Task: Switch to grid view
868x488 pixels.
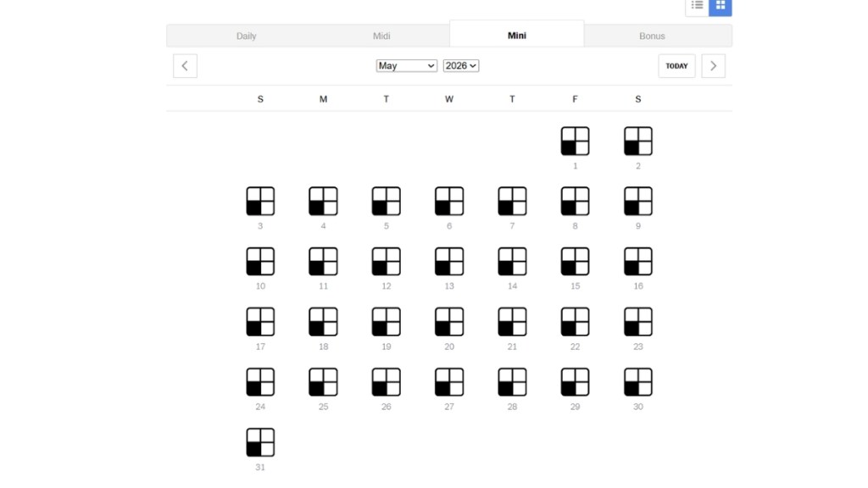Action: 721,6
